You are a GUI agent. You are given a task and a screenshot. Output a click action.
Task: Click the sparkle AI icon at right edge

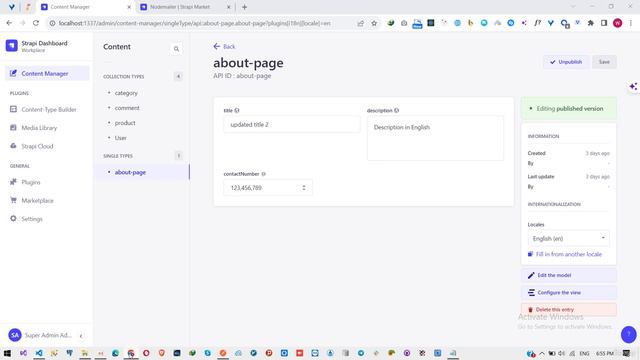click(x=633, y=87)
